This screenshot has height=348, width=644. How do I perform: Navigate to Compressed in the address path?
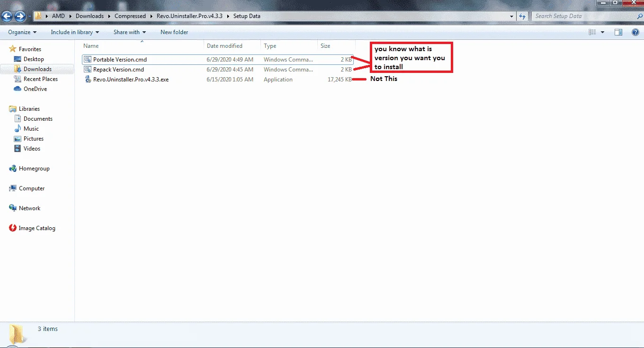click(130, 16)
